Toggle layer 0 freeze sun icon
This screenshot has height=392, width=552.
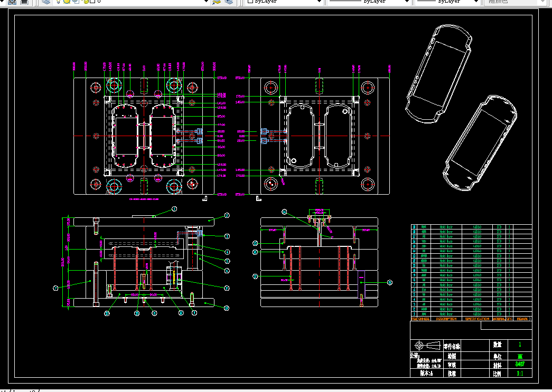tap(67, 2)
